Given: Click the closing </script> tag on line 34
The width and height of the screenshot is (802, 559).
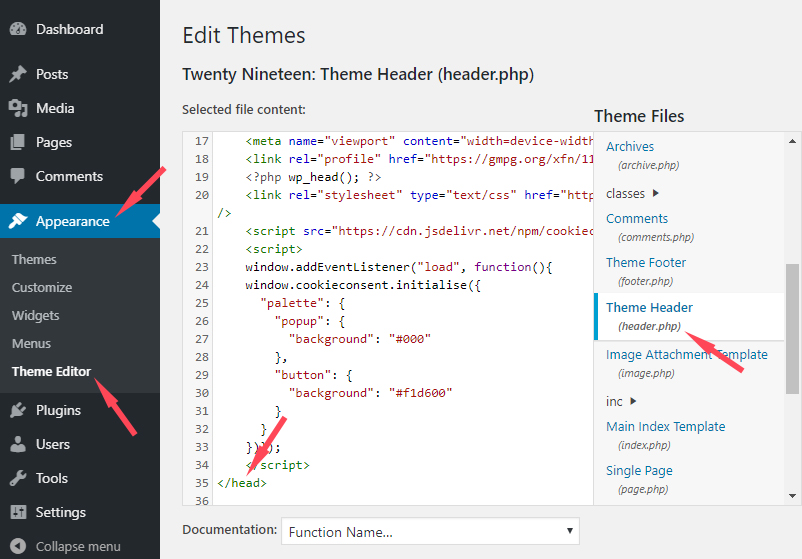Looking at the screenshot, I should [278, 465].
